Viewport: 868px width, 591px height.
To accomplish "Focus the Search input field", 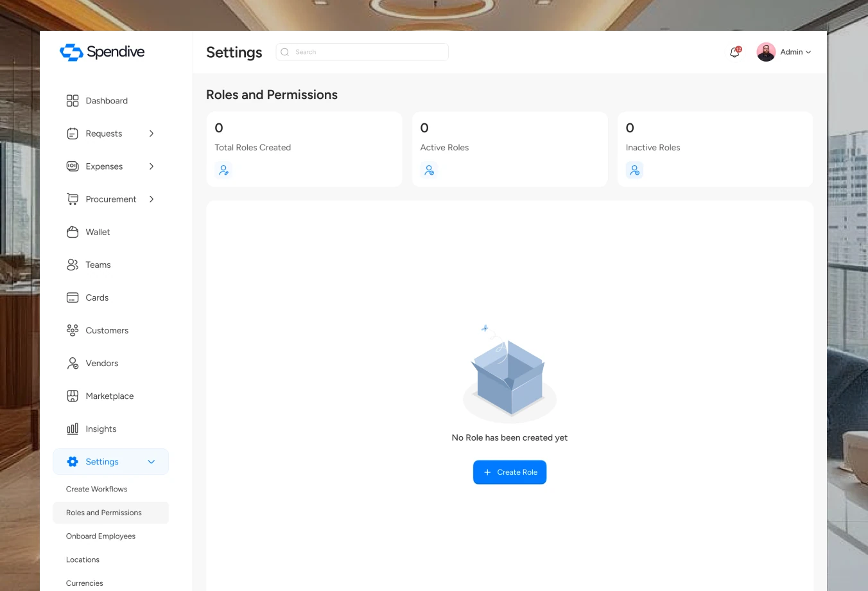I will pos(362,52).
